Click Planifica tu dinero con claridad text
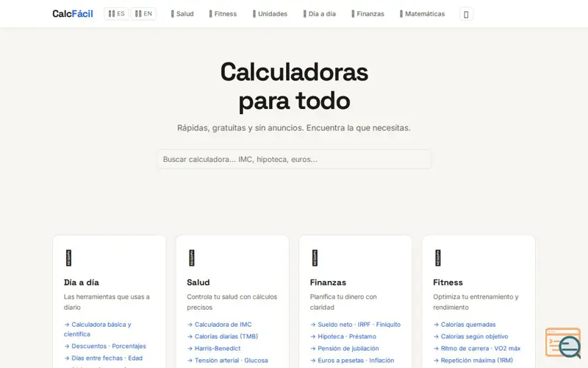Screen dimensions: 588x368 [x=343, y=302]
